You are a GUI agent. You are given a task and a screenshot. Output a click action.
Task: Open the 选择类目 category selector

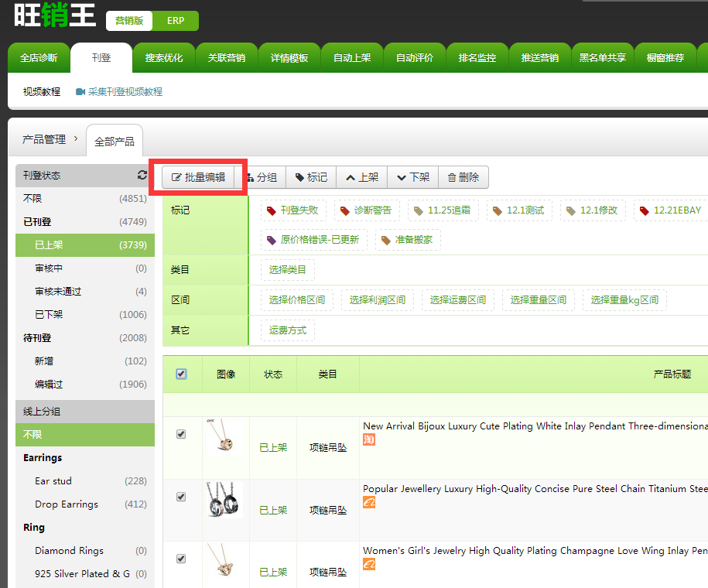coord(288,270)
